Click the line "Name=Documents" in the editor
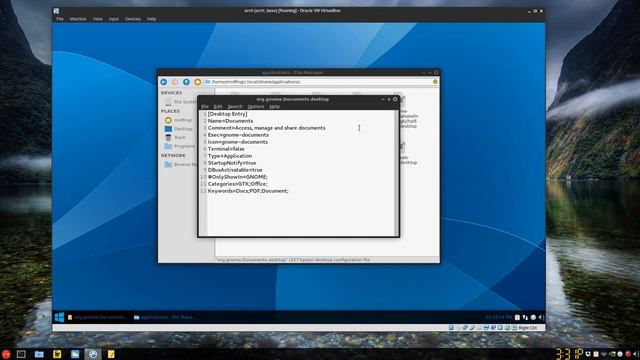 point(230,121)
